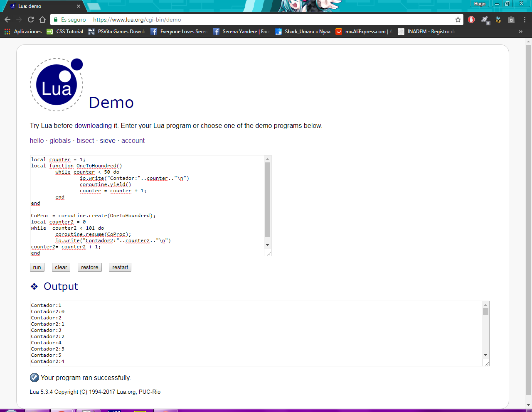
Task: Click the Facebook favicon on Serena Yandere bookmark
Action: coord(216,31)
